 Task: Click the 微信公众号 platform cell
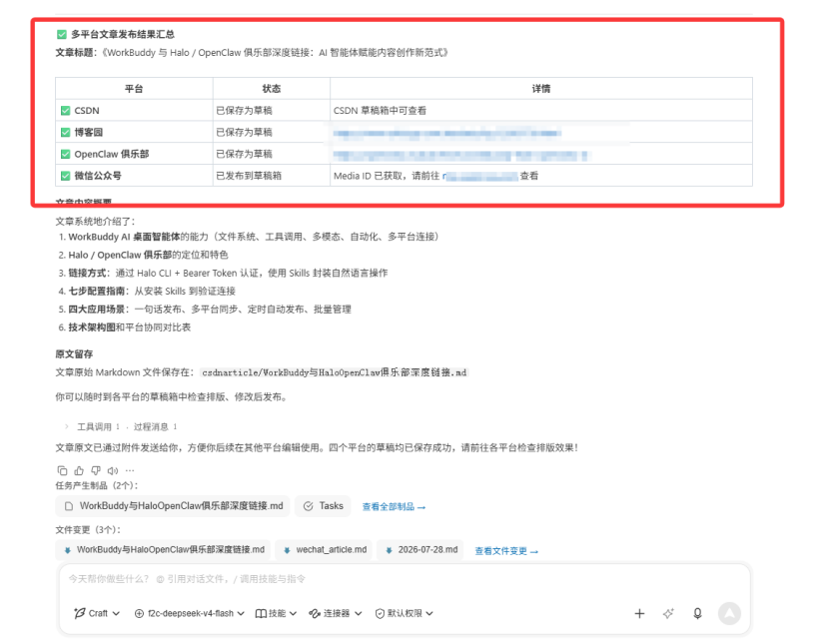click(x=134, y=176)
